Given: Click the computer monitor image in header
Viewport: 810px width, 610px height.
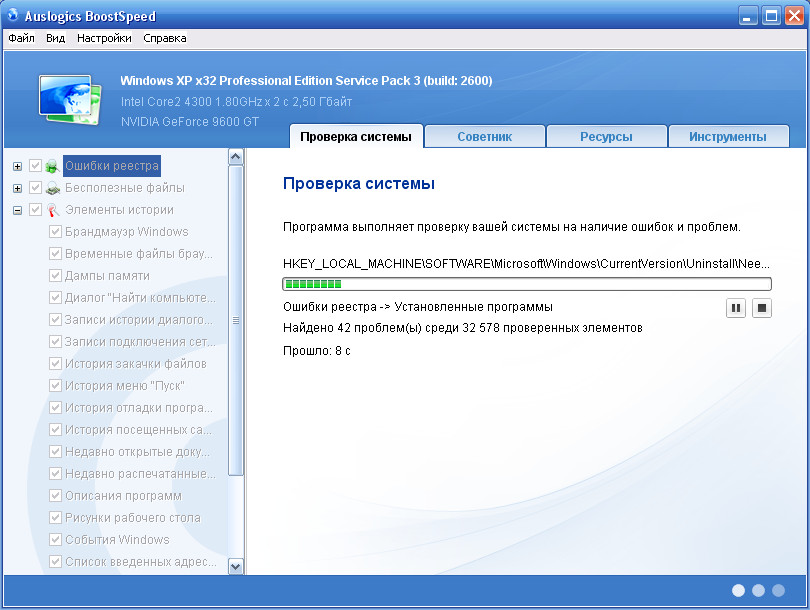Looking at the screenshot, I should [x=70, y=100].
